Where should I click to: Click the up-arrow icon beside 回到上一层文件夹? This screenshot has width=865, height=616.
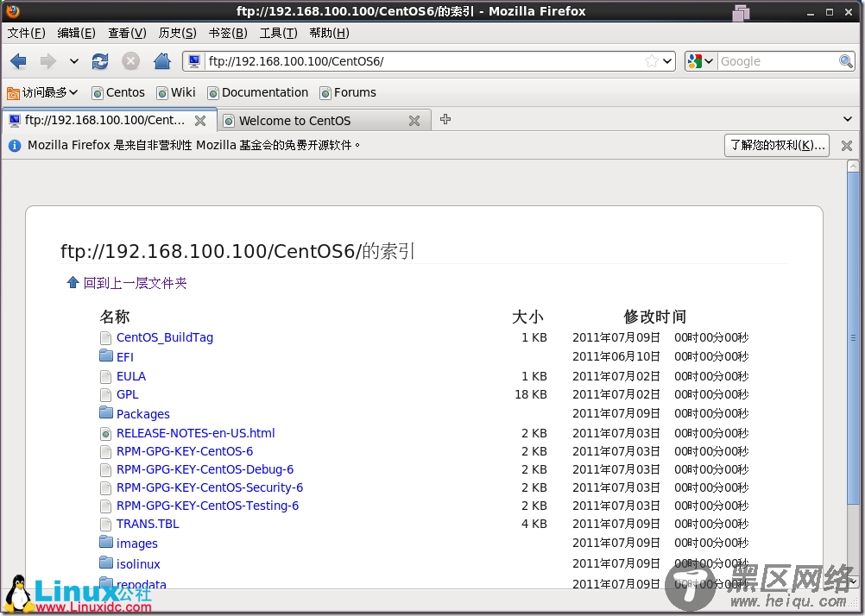73,282
